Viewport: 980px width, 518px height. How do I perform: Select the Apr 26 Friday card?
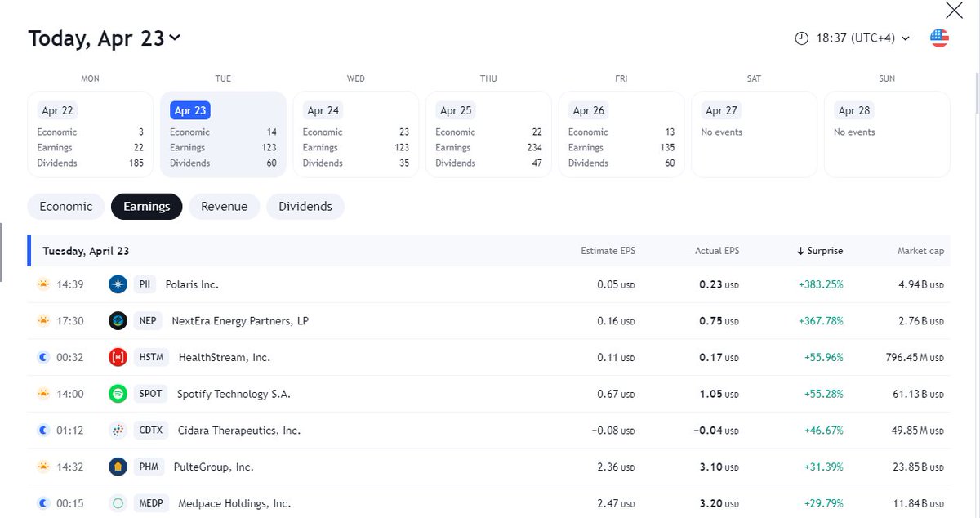click(621, 134)
